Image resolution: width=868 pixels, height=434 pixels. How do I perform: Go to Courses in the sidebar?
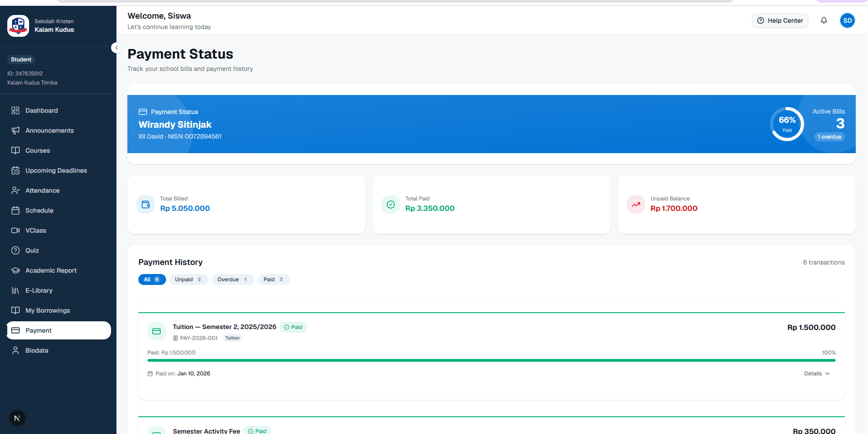click(58, 150)
